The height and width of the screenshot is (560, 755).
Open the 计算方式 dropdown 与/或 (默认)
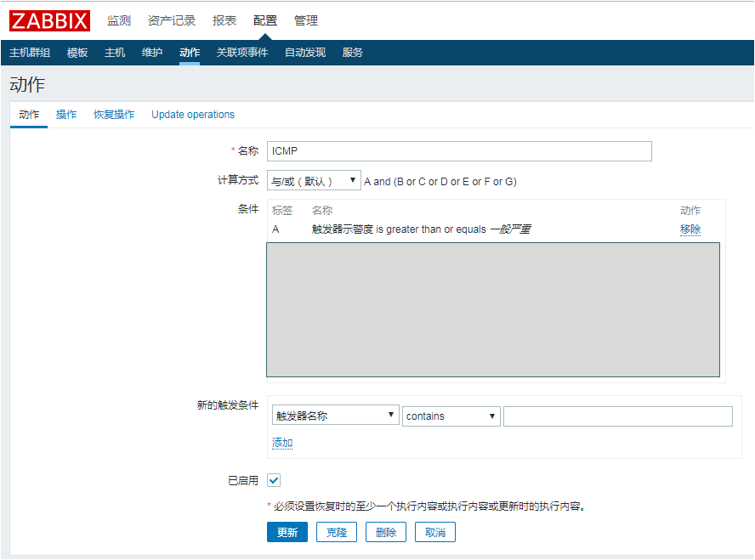pos(314,181)
